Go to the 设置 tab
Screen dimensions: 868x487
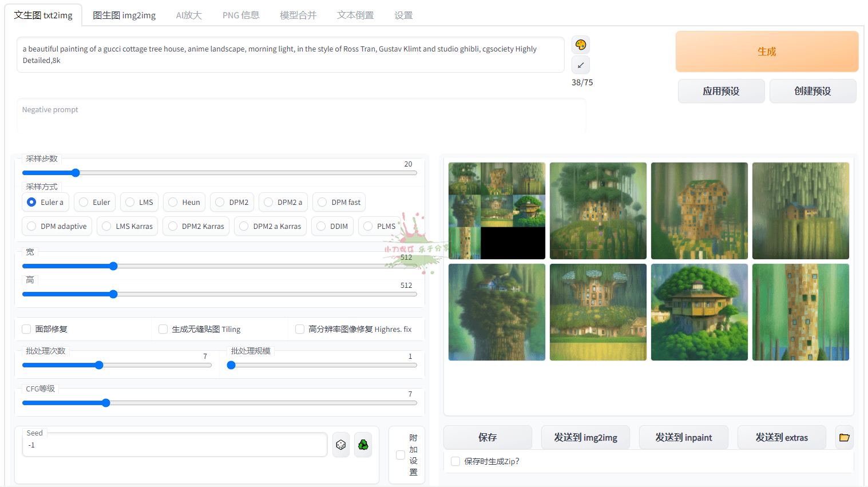tap(403, 15)
